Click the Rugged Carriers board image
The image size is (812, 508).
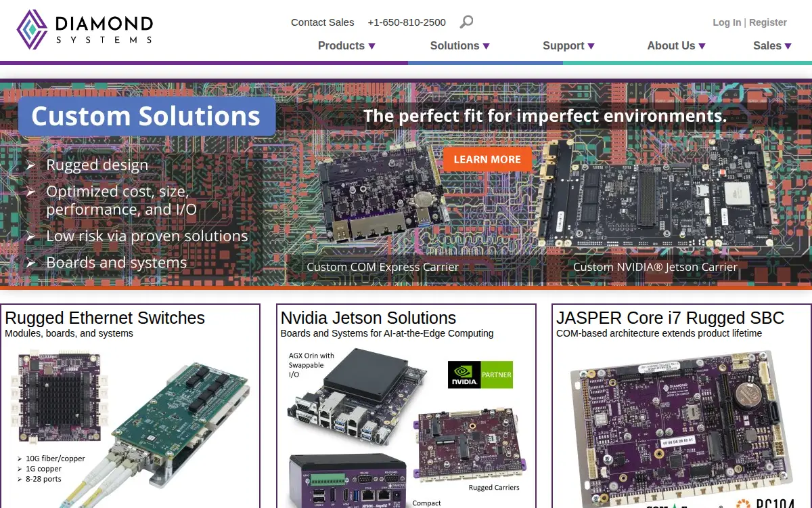tap(470, 445)
